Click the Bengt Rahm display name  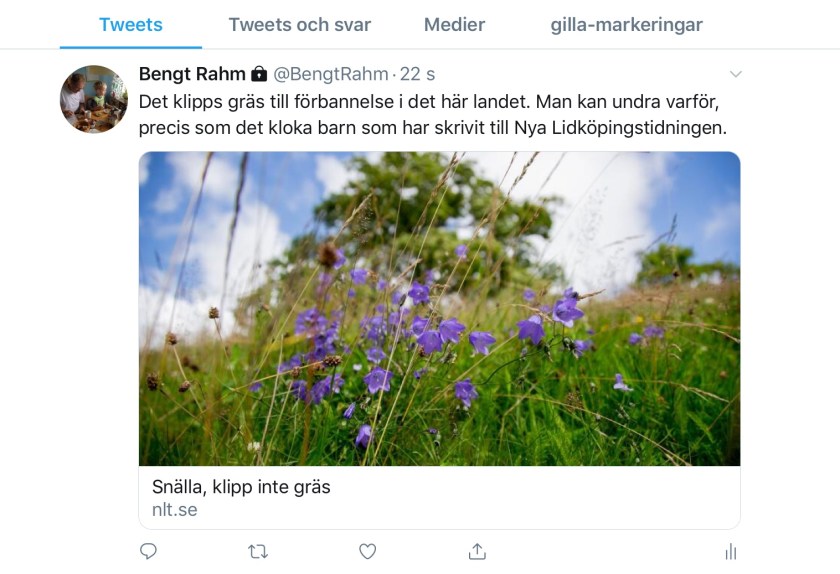pos(192,74)
